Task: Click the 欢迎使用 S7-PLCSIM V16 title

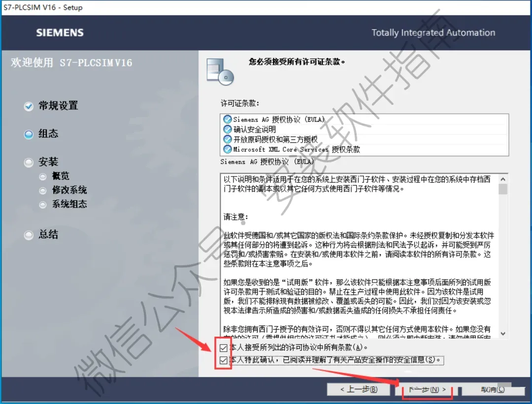Action: coord(71,62)
